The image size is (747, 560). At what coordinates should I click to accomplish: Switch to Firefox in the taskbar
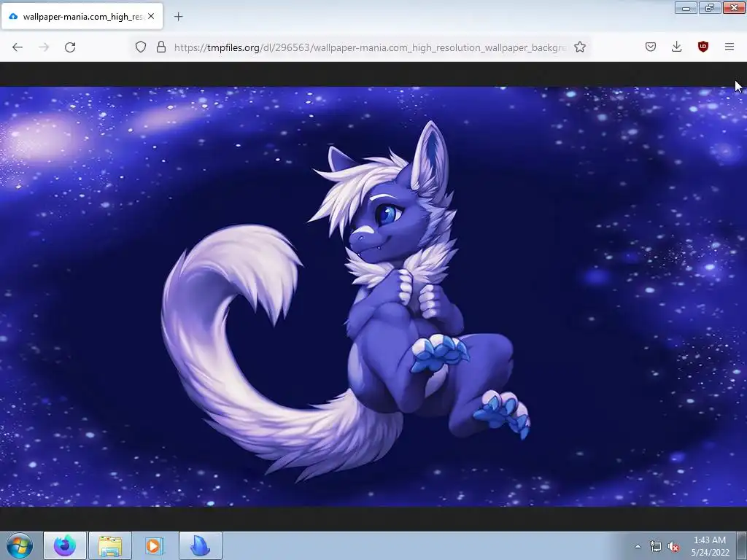tap(65, 545)
